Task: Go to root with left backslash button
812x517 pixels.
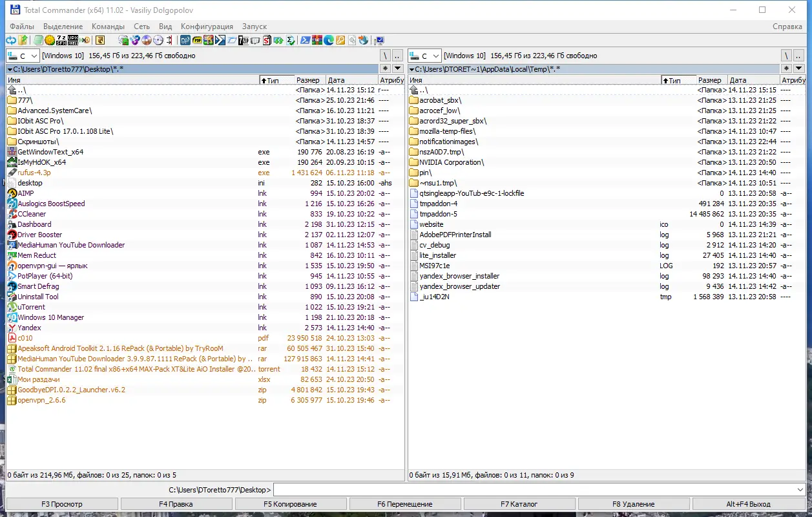Action: (386, 56)
